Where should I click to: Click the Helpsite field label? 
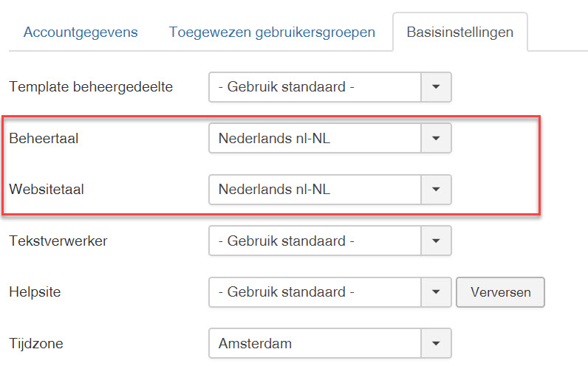point(35,292)
